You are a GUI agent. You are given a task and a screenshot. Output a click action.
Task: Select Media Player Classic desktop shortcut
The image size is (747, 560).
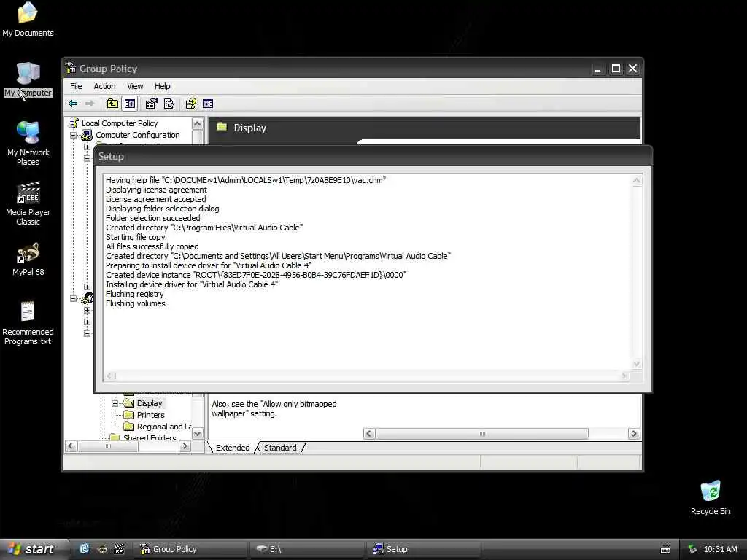(28, 203)
